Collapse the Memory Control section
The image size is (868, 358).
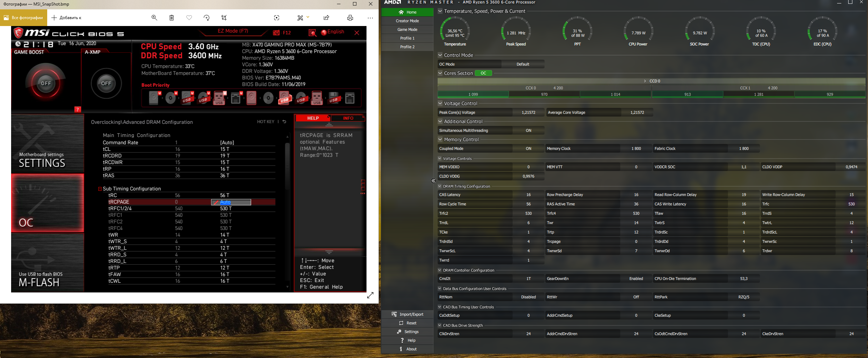(440, 139)
